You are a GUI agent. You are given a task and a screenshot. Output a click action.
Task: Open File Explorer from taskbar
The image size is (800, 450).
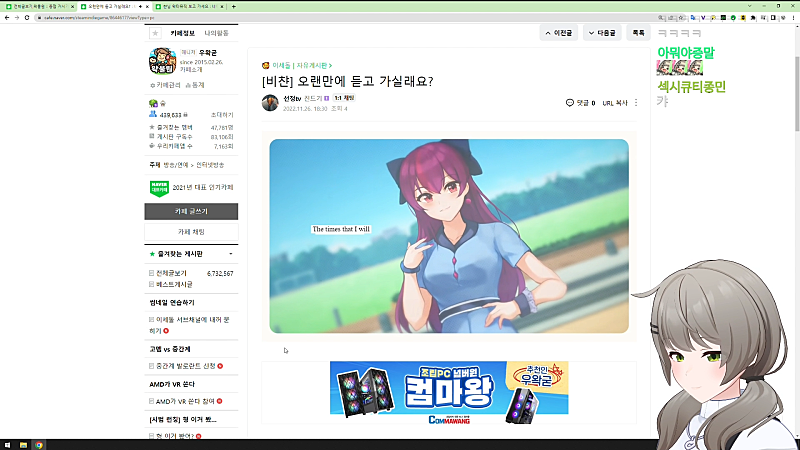point(23,445)
